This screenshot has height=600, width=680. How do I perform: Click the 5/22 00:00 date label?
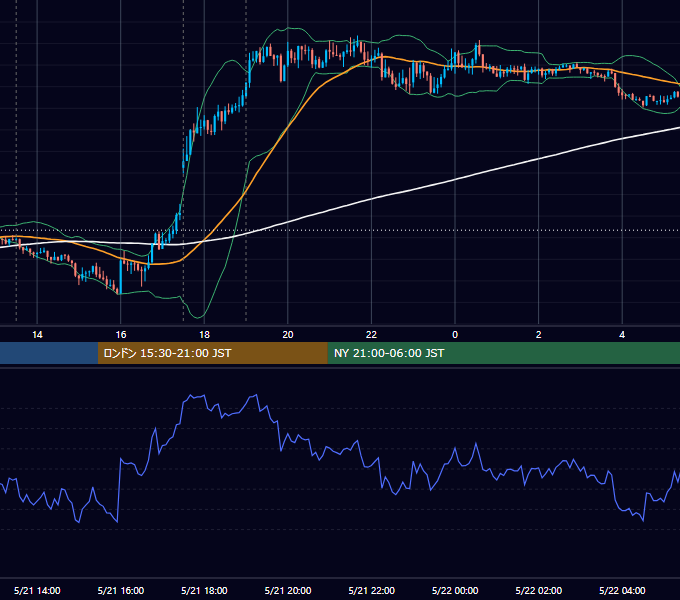click(455, 590)
